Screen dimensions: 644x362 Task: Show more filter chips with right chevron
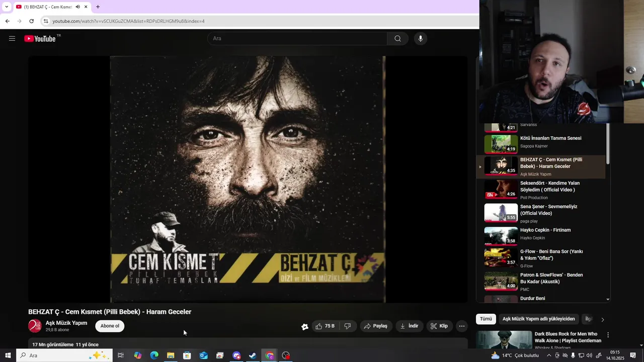click(603, 319)
